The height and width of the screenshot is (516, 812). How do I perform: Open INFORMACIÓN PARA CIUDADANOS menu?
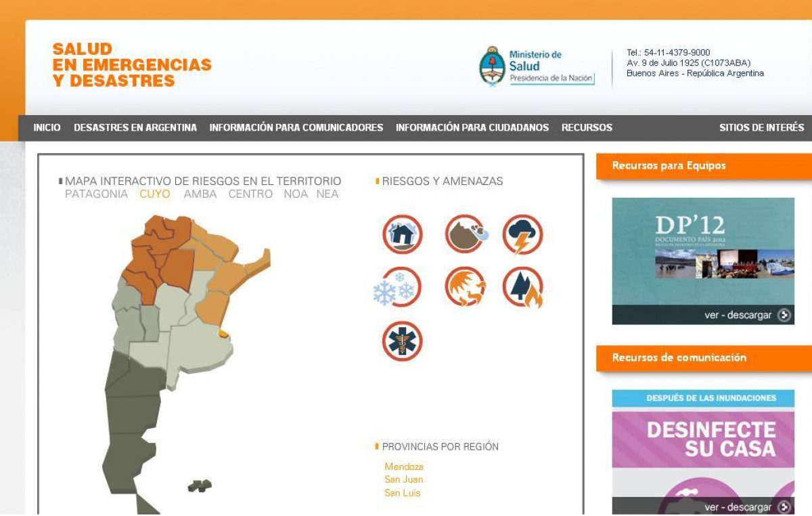(x=472, y=127)
